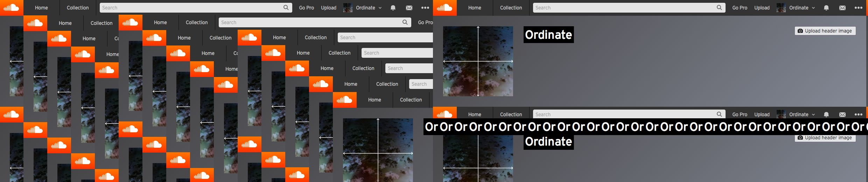Click Upload in the top-right header
The image size is (868, 182).
762,8
